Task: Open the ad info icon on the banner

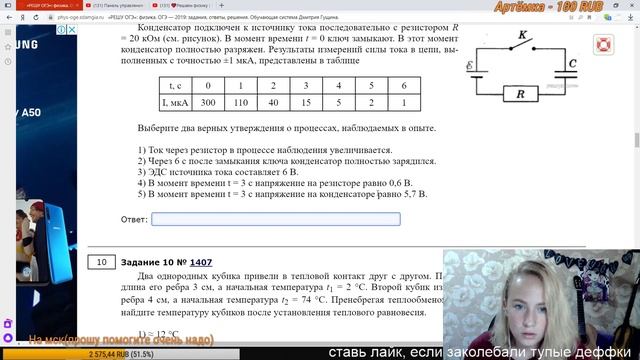Action: click(x=61, y=29)
